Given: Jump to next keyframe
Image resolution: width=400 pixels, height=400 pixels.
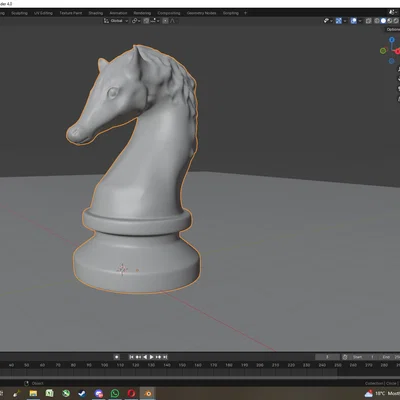Looking at the screenshot, I should pyautogui.click(x=158, y=357).
